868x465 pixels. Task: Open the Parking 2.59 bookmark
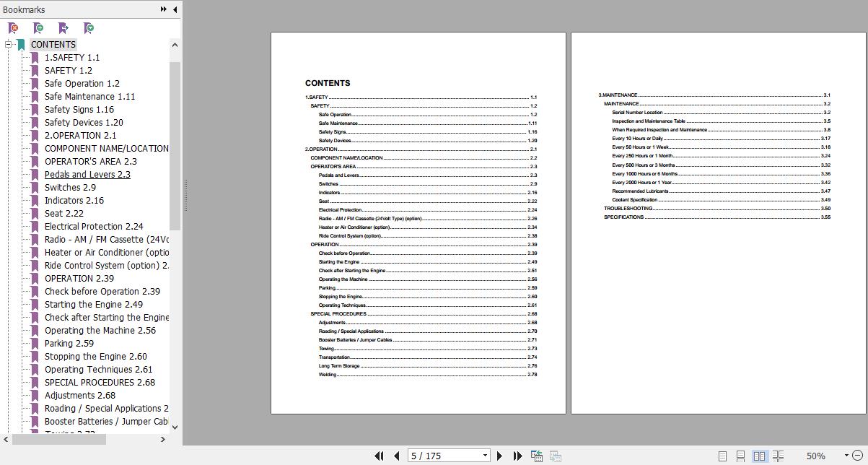tap(69, 344)
